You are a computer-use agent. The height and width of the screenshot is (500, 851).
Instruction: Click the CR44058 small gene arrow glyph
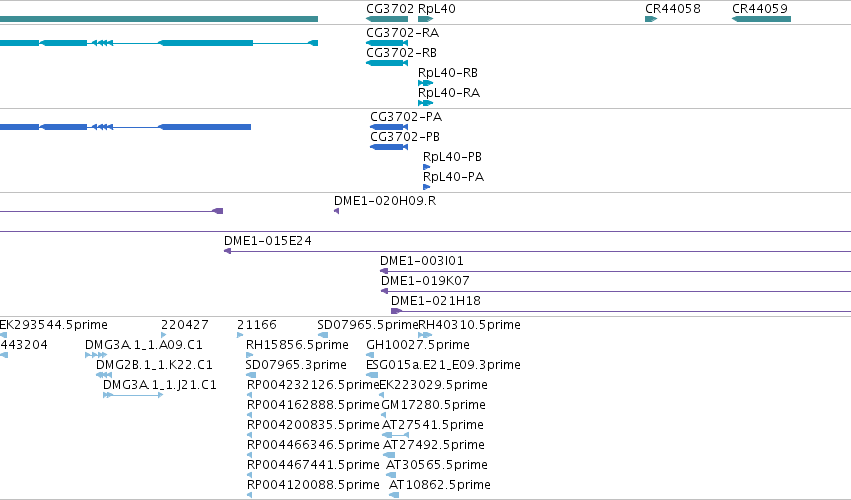651,19
